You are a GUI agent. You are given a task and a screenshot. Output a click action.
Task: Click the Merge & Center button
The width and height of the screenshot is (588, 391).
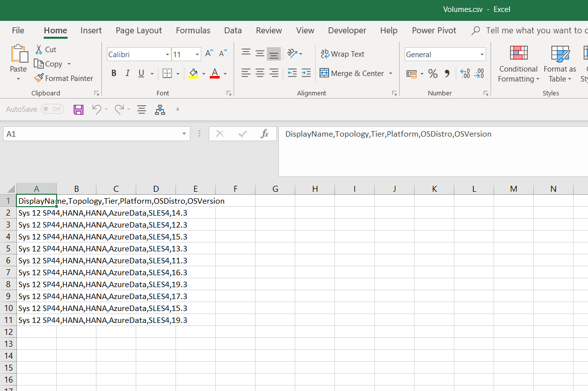pos(352,74)
